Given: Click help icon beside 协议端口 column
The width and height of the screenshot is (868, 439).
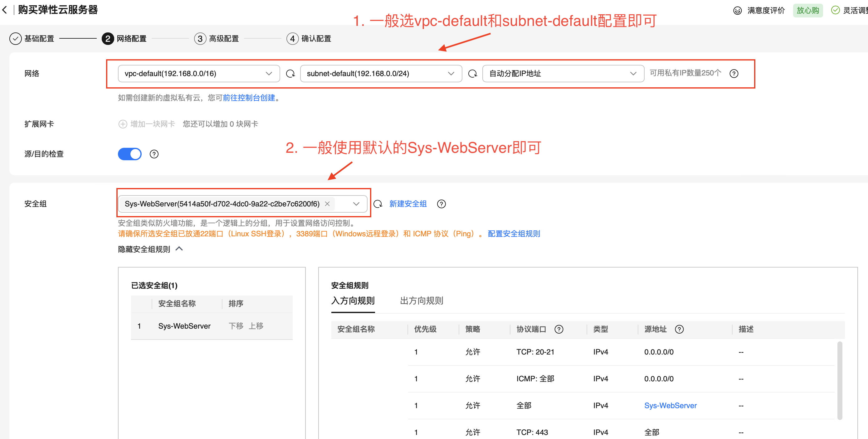Looking at the screenshot, I should 559,329.
